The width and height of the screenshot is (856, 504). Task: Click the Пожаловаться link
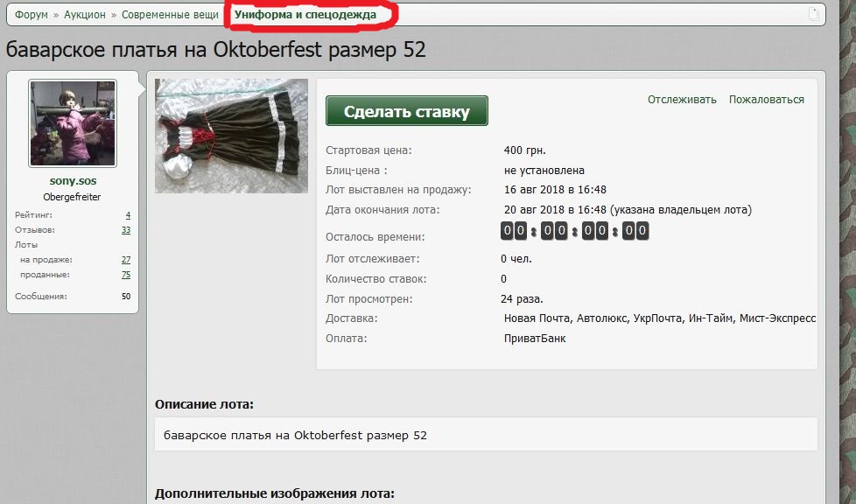click(767, 100)
